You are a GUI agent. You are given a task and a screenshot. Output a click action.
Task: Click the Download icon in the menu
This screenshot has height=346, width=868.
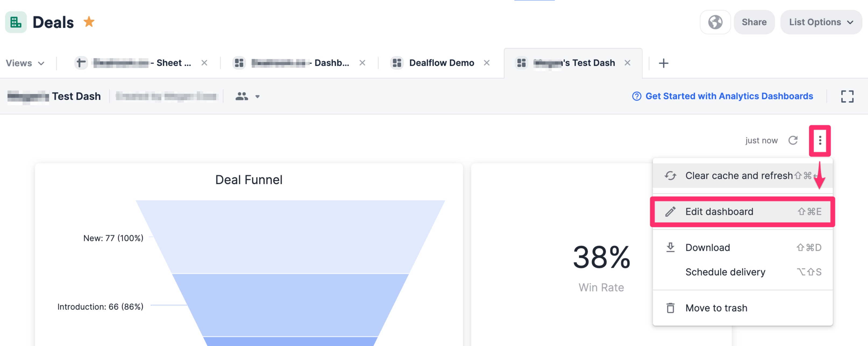click(x=671, y=247)
